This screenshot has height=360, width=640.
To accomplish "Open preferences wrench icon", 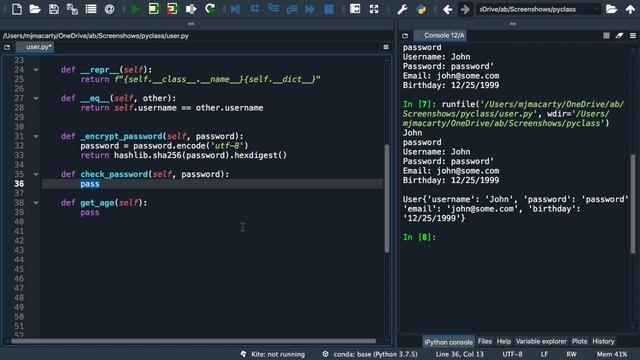I will coord(402,9).
